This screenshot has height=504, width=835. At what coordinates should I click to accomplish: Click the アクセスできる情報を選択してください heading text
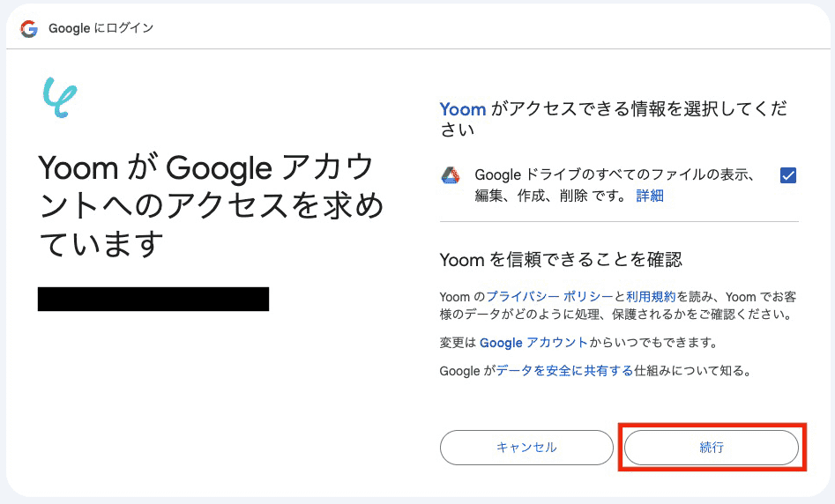click(635, 109)
